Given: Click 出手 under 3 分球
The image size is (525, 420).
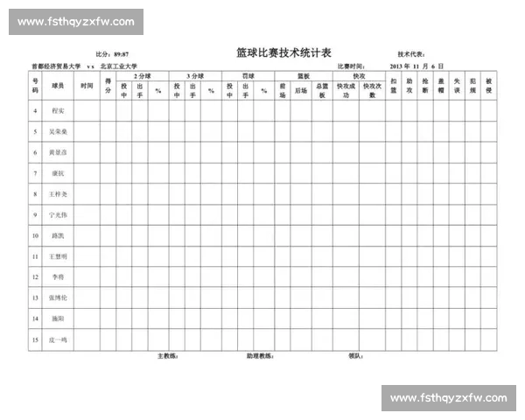Looking at the screenshot, I should tap(192, 91).
